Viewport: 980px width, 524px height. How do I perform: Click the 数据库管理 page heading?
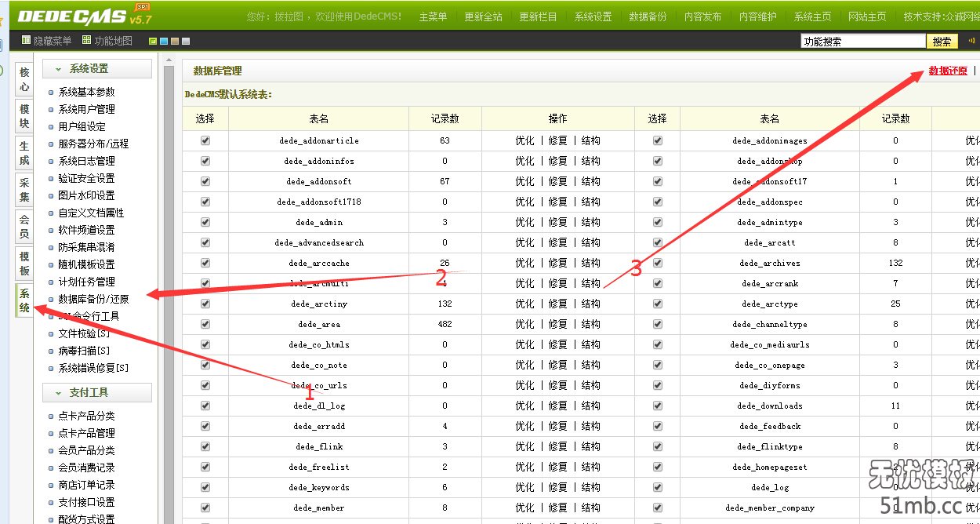[x=217, y=71]
